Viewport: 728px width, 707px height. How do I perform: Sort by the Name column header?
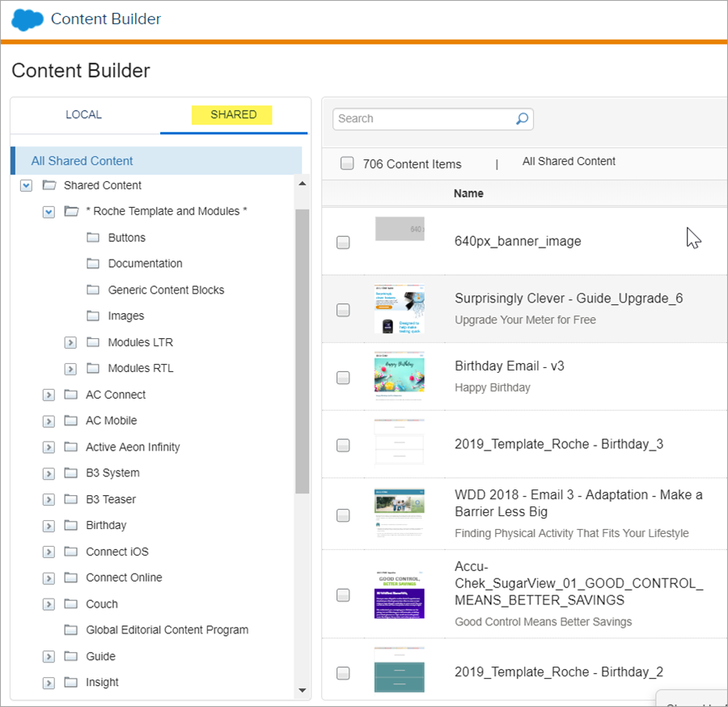[x=468, y=193]
